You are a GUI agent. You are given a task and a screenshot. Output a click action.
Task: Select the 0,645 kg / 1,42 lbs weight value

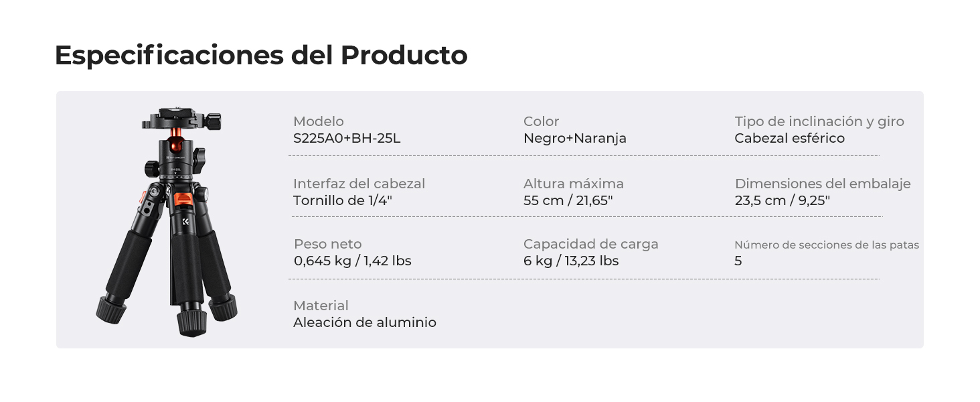pos(352,261)
